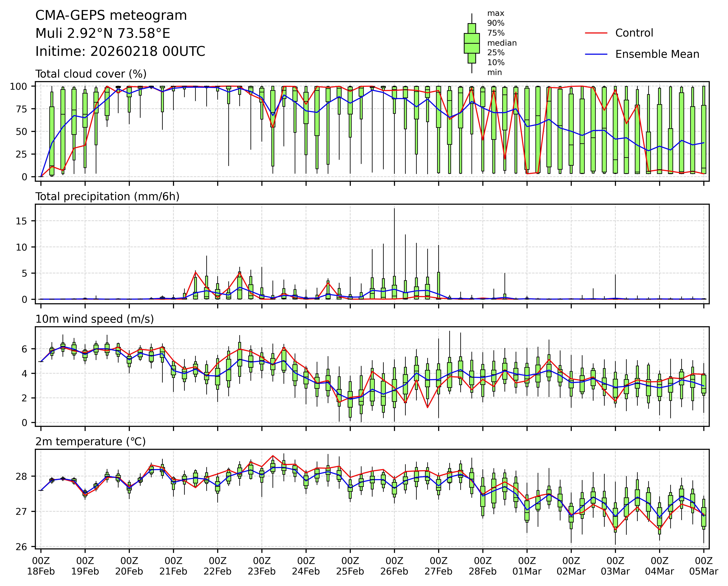This screenshot has height=586, width=728.
Task: Click the green box-whisker legend icon
Action: click(472, 43)
